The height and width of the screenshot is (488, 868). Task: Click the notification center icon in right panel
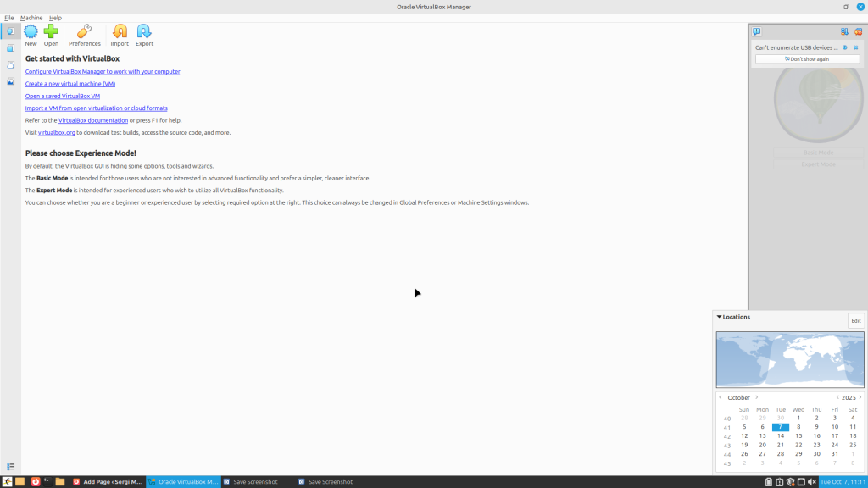[757, 32]
